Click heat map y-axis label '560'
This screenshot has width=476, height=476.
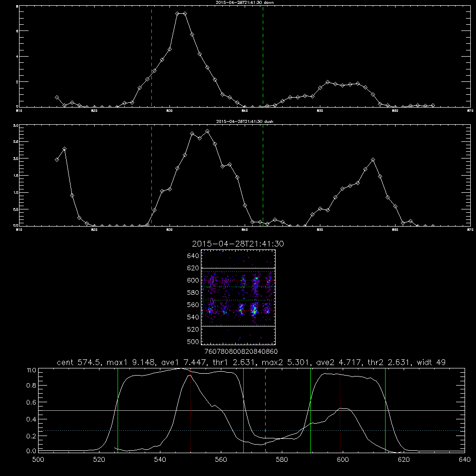pyautogui.click(x=193, y=305)
